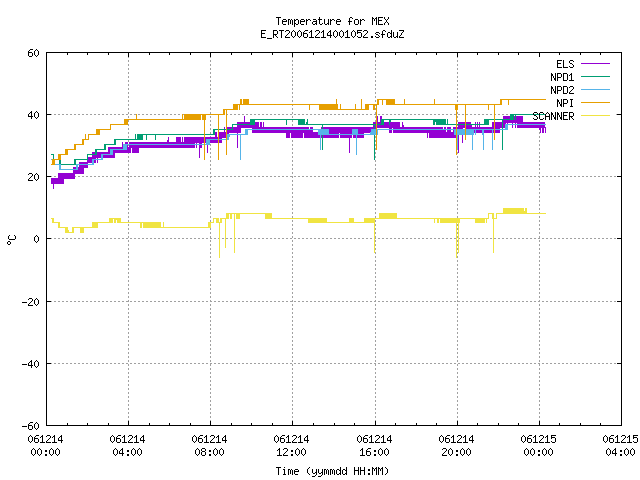Image resolution: width=640 pixels, height=480 pixels.
Task: Click the x-axis label 061215 00:00
Action: pos(538,446)
